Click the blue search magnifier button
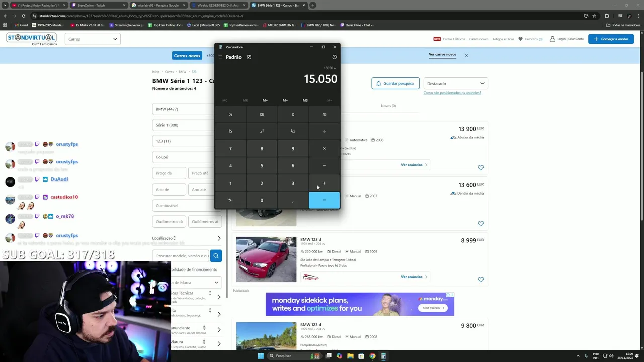The image size is (644, 362). pos(216,256)
